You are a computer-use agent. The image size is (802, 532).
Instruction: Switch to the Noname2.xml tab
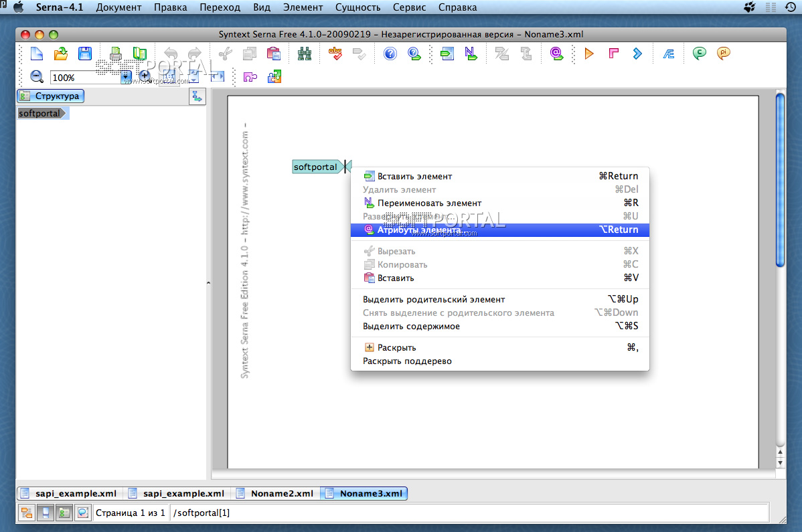(275, 493)
